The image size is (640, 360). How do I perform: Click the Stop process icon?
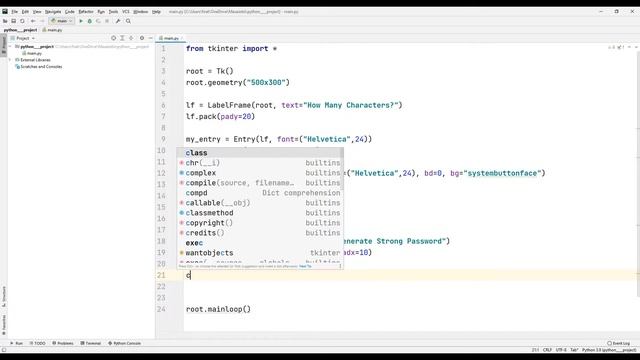pos(107,21)
